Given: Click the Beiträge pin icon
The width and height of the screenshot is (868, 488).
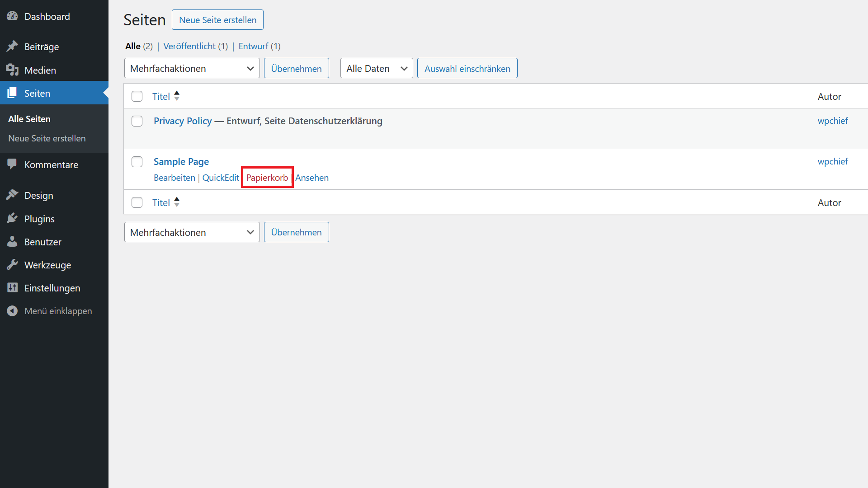Looking at the screenshot, I should tap(12, 47).
